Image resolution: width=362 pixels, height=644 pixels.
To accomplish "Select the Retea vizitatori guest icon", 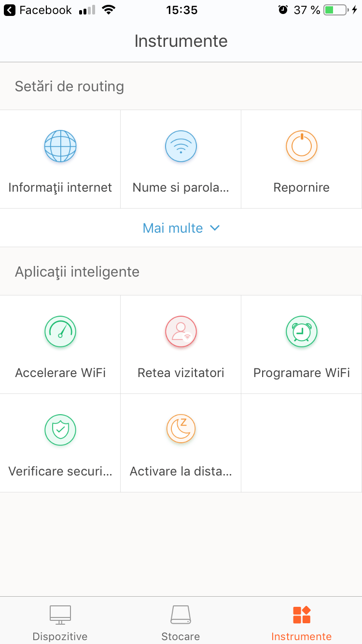I will pos(181,332).
